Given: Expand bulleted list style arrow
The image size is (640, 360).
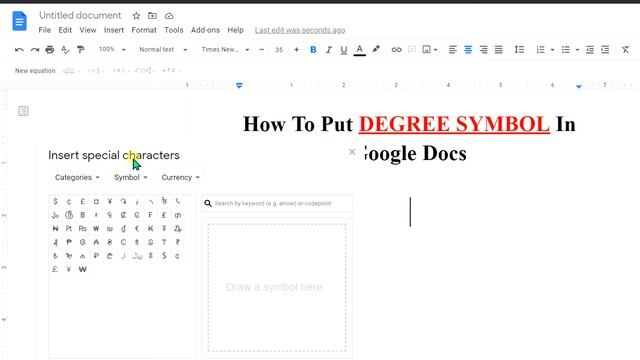Looking at the screenshot, I should (577, 50).
